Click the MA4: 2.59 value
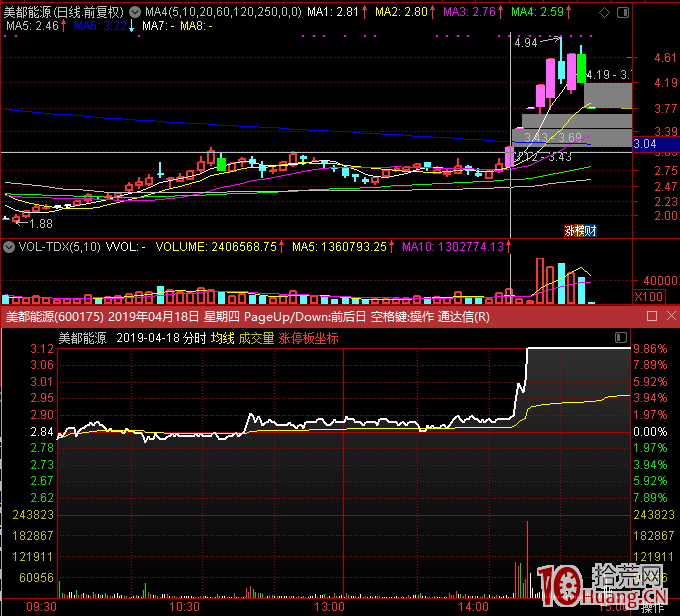The width and height of the screenshot is (680, 616). coord(538,12)
